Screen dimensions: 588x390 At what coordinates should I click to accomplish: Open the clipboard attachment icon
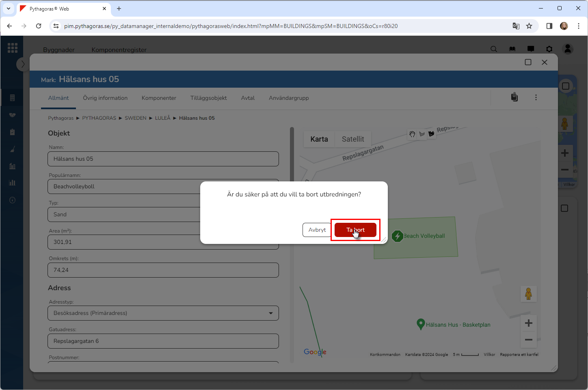click(514, 97)
